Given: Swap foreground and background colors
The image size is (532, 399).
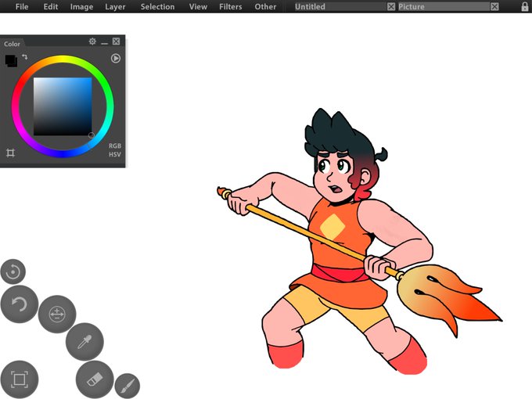Looking at the screenshot, I should click(x=25, y=56).
